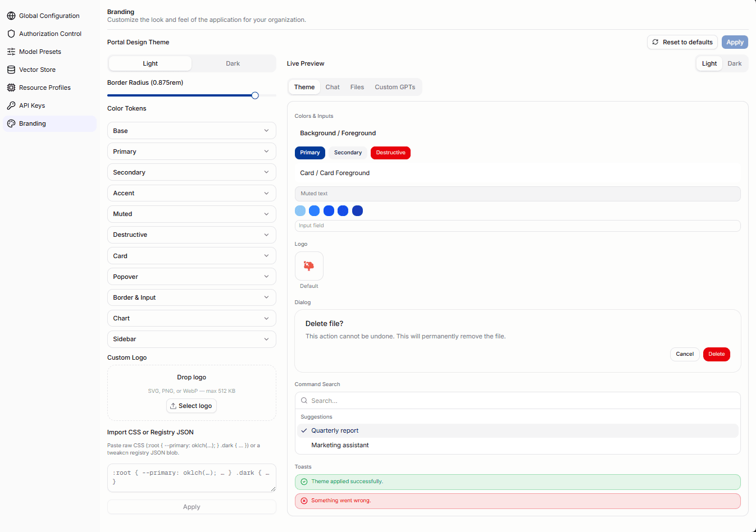Click the Command Search input
756x532 pixels.
517,401
